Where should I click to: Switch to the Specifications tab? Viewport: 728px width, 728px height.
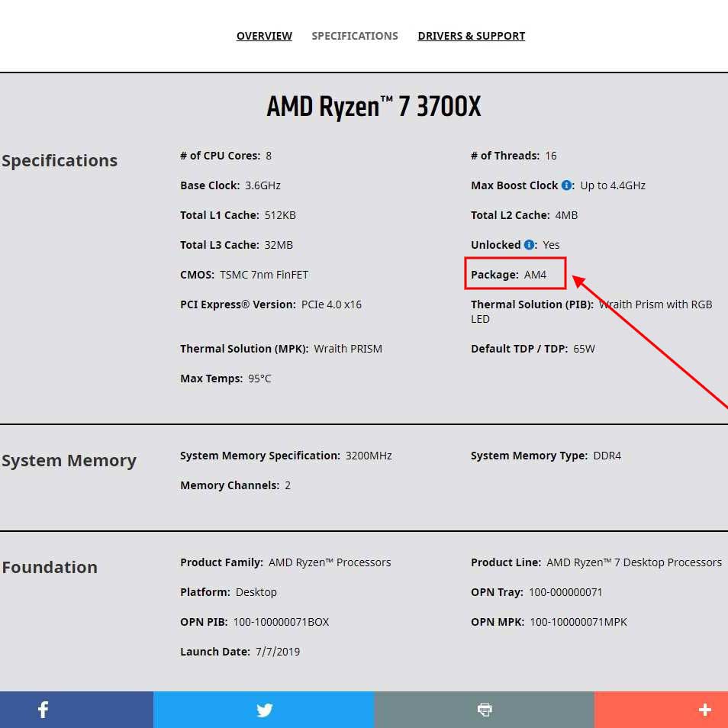[355, 36]
